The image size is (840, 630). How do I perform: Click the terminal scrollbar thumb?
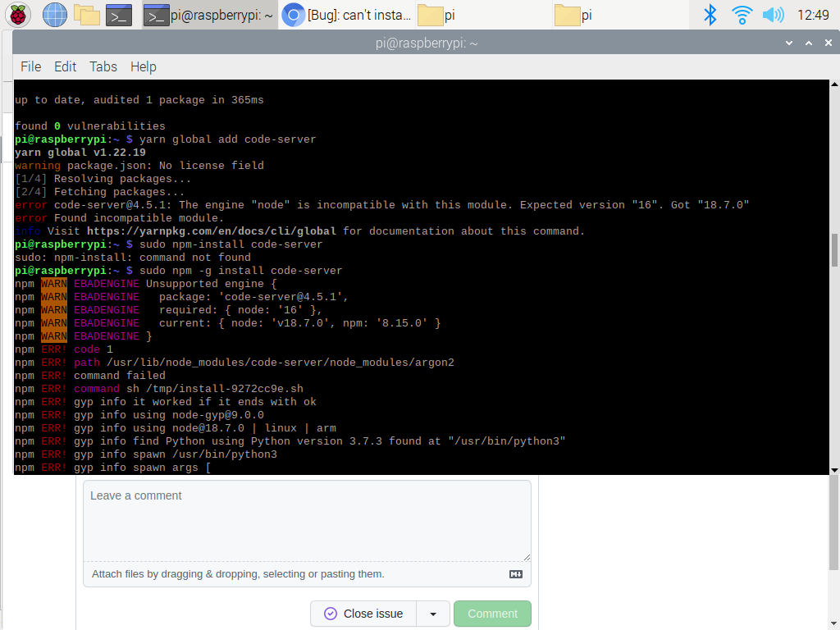834,250
